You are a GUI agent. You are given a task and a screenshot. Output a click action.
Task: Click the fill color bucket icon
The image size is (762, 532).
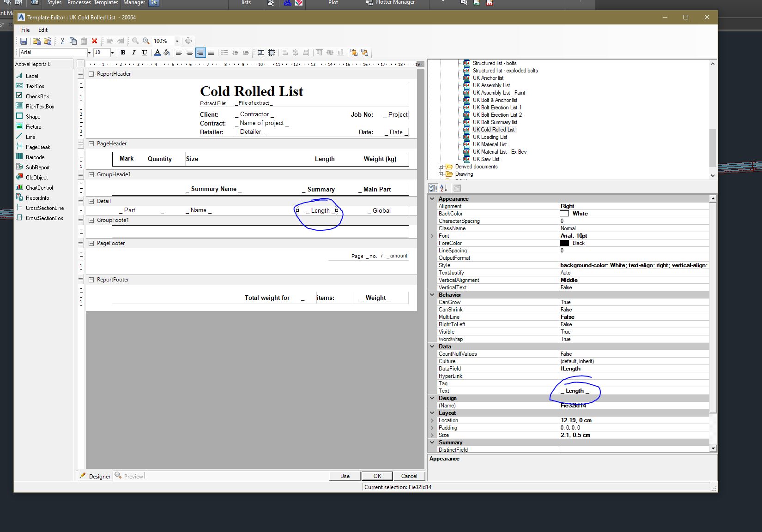(x=166, y=53)
